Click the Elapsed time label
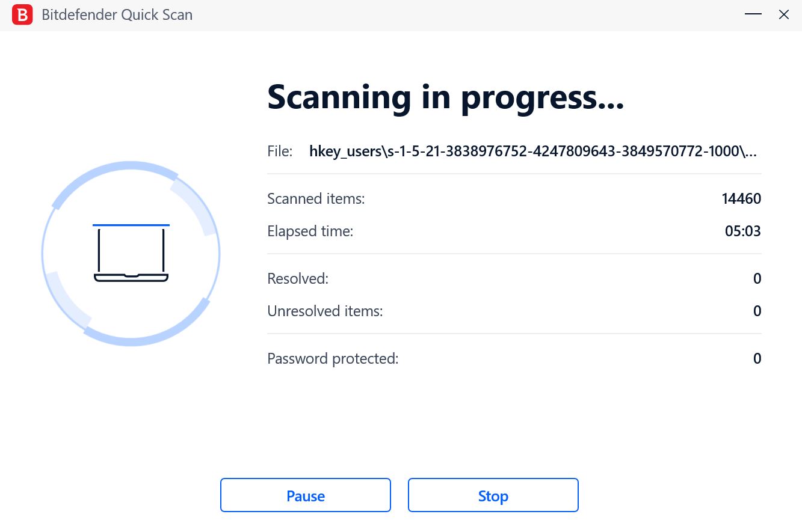802x532 pixels. click(x=310, y=231)
